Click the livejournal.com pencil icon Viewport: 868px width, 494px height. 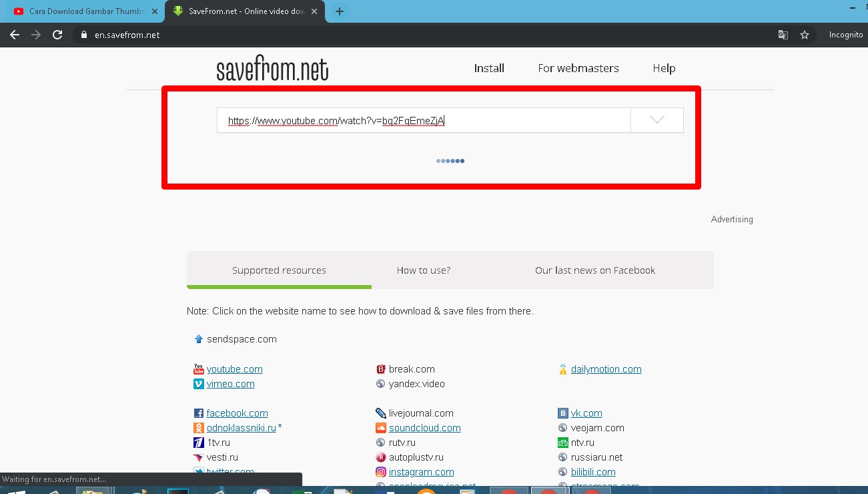coord(381,413)
